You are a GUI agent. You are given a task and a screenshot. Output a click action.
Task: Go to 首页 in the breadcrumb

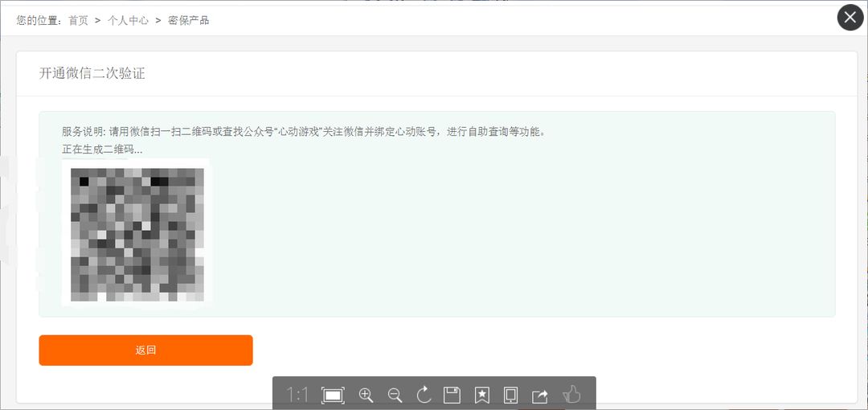[x=78, y=21]
